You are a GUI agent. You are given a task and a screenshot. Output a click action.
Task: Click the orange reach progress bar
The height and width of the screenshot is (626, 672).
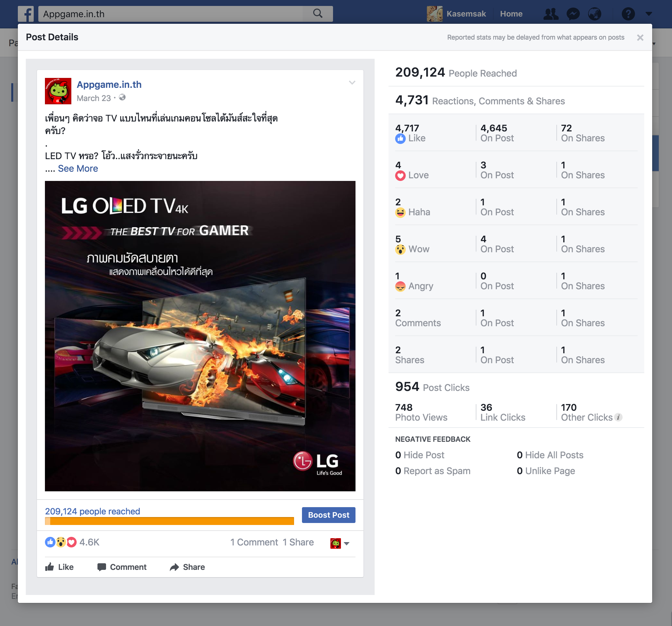click(x=169, y=521)
